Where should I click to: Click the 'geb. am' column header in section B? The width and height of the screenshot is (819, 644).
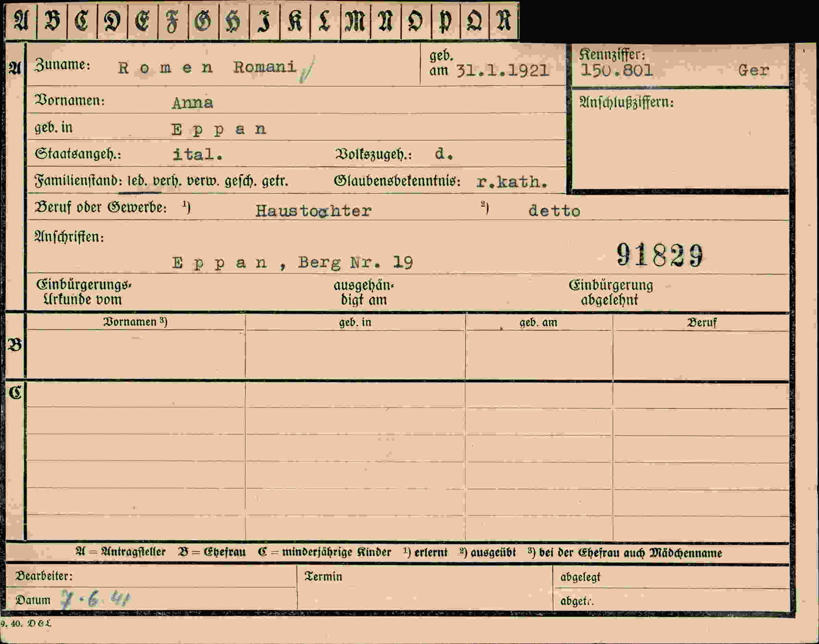click(x=538, y=322)
